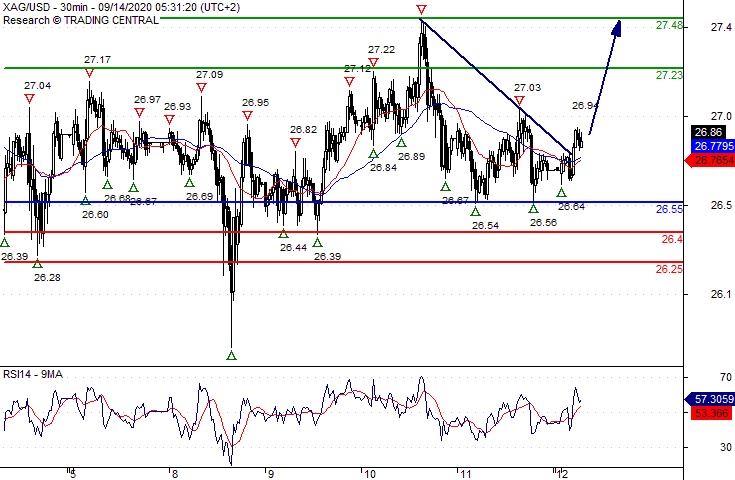Click the green 27.48 resistance level label
The width and height of the screenshot is (735, 480).
pyautogui.click(x=669, y=25)
